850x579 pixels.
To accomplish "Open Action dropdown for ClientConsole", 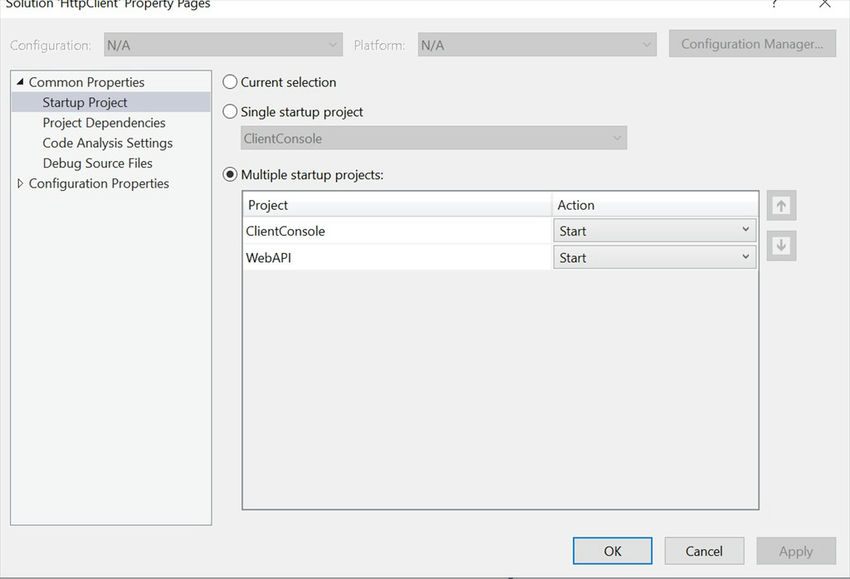I will pyautogui.click(x=654, y=231).
